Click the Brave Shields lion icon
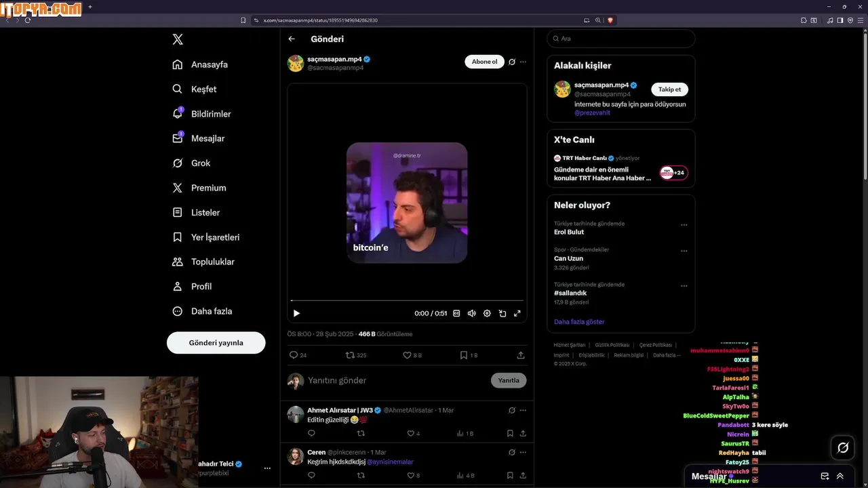This screenshot has width=868, height=488. (x=610, y=20)
